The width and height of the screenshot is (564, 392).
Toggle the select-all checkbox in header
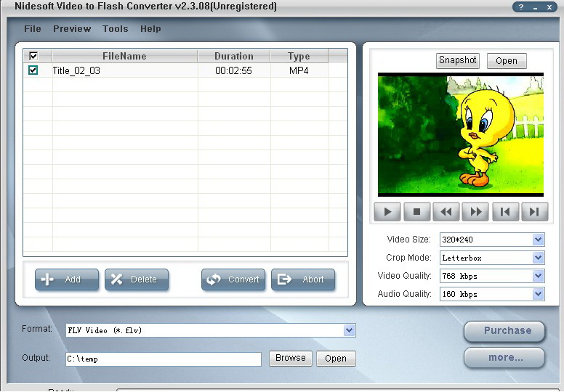(33, 56)
